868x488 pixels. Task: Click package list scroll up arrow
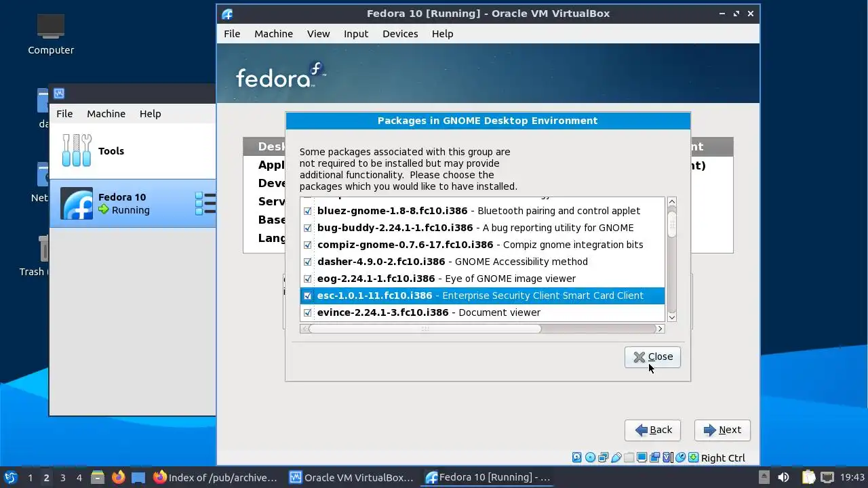672,202
